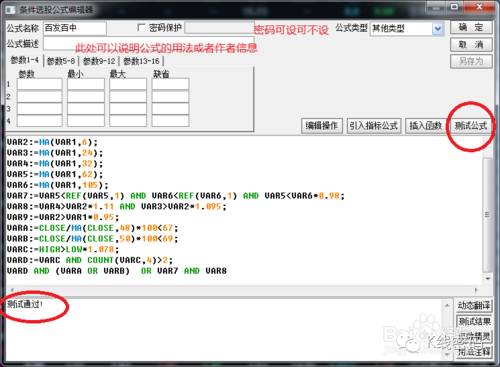The width and height of the screenshot is (500, 367).
Task: Click the code line VAR9:=VAR2>VAR1*0.95
Action: [63, 217]
